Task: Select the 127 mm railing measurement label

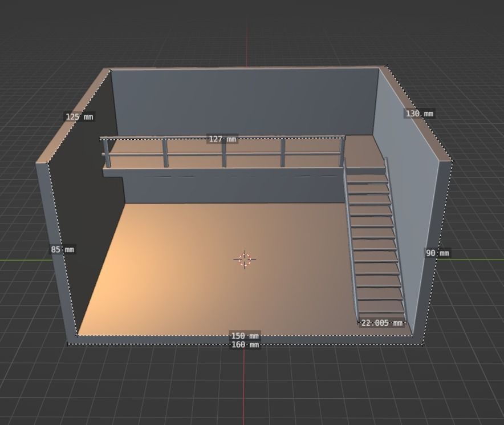Action: click(x=222, y=139)
